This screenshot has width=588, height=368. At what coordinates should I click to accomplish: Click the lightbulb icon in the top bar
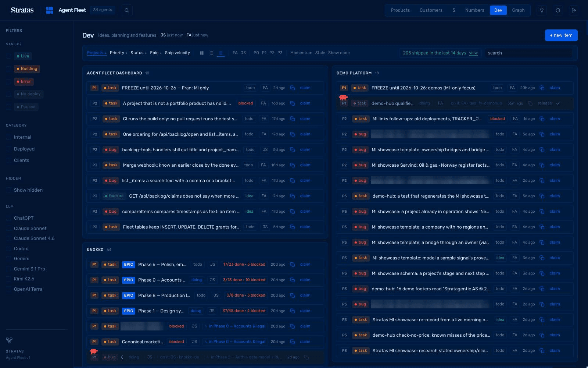(x=542, y=10)
